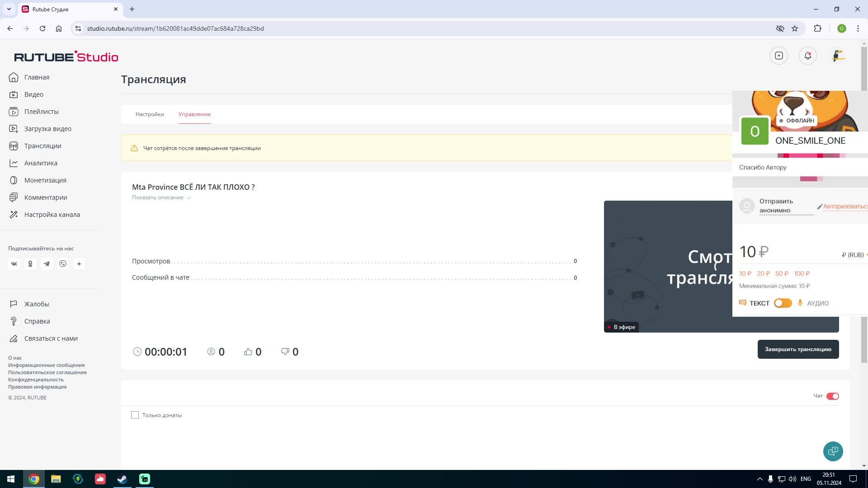Open Комментарии icon in sidebar
Screen dimensions: 868x488
coord(14,197)
